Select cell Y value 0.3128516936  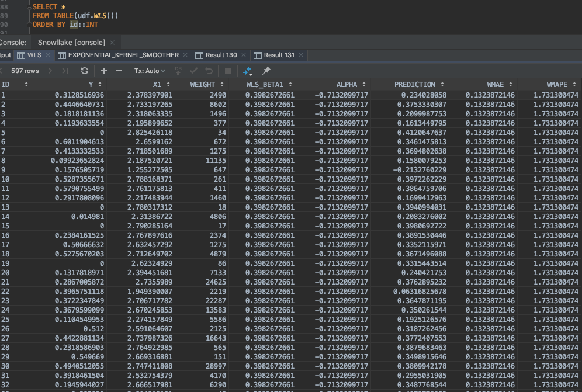tap(79, 95)
